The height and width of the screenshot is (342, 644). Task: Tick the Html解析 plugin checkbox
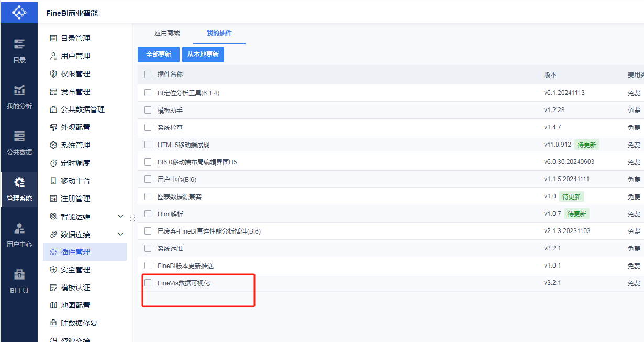coord(148,214)
